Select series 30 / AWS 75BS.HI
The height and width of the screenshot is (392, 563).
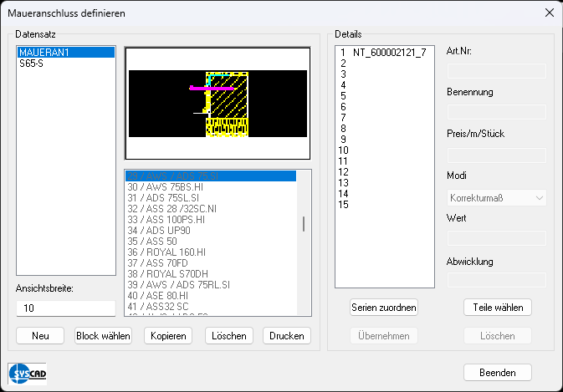click(211, 187)
